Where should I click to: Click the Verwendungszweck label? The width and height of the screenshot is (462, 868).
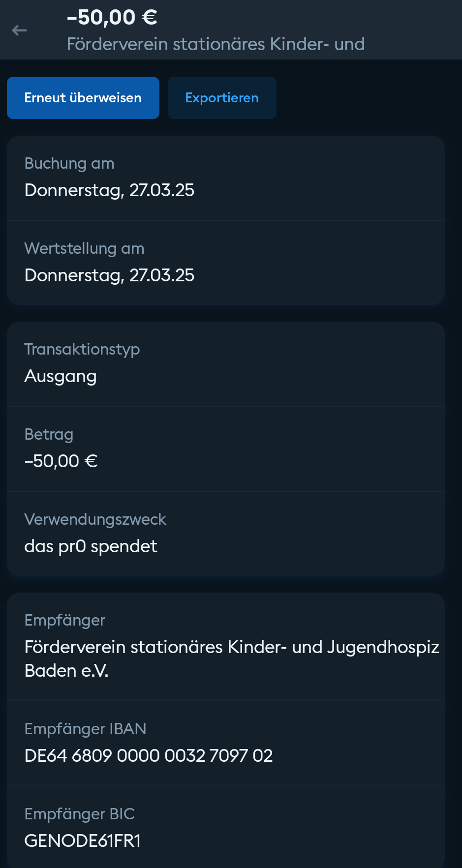pyautogui.click(x=95, y=519)
